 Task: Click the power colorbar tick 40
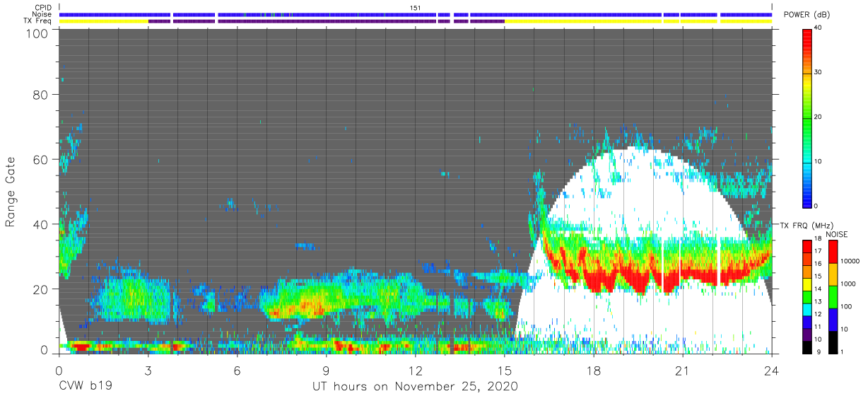point(819,29)
